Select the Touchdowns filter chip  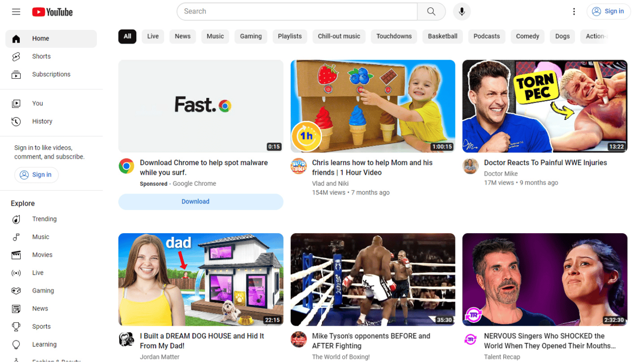pos(394,36)
